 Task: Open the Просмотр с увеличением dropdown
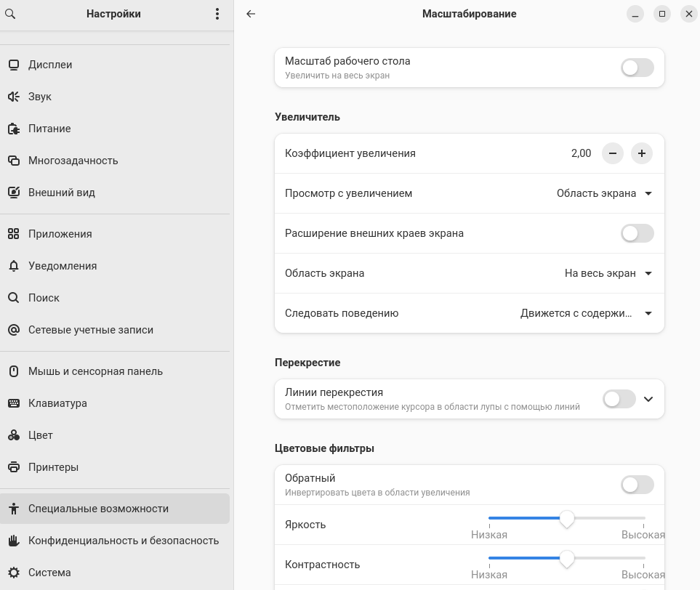[x=604, y=193]
